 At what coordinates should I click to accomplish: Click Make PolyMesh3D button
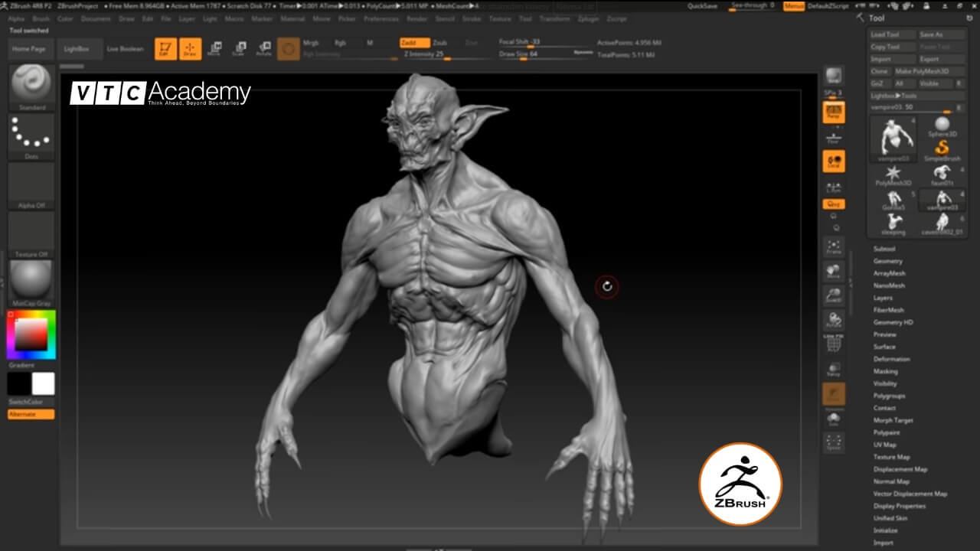922,71
